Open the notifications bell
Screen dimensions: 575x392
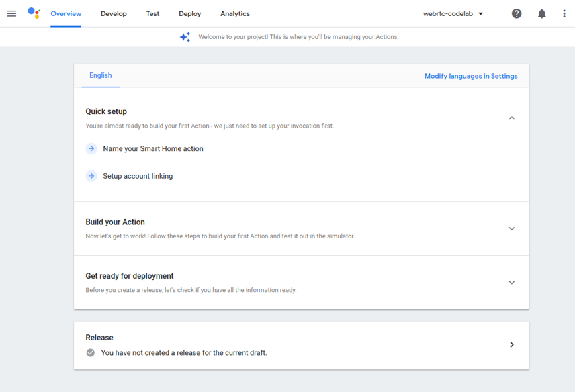(541, 13)
